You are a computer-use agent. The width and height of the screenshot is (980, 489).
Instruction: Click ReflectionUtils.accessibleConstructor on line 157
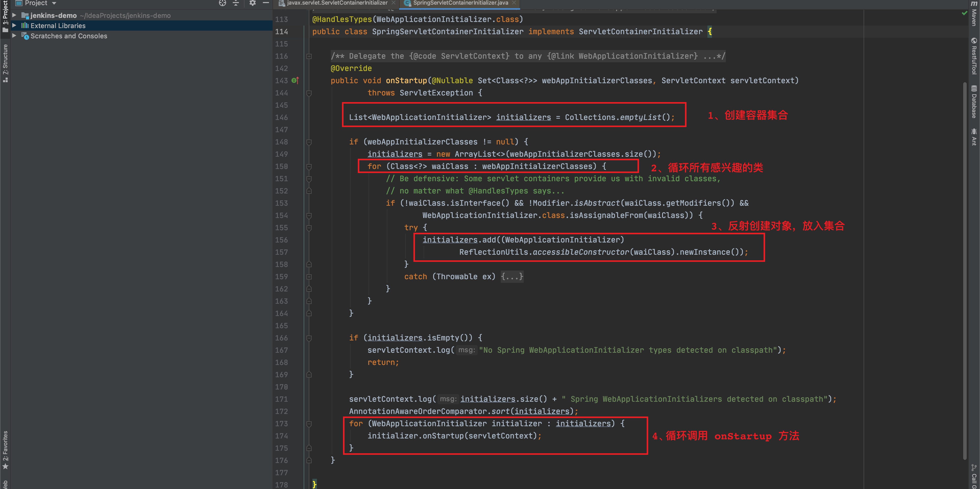click(x=544, y=252)
